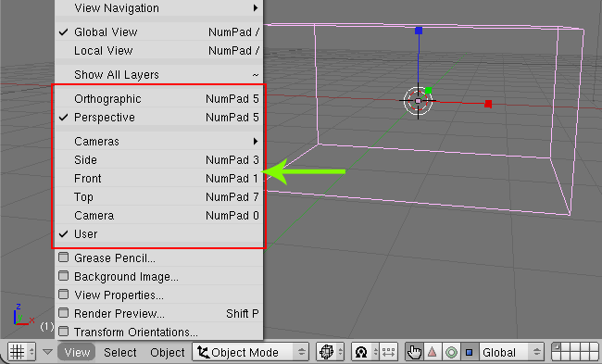Select the first layer button with dot
This screenshot has height=364, width=602.
(557, 347)
